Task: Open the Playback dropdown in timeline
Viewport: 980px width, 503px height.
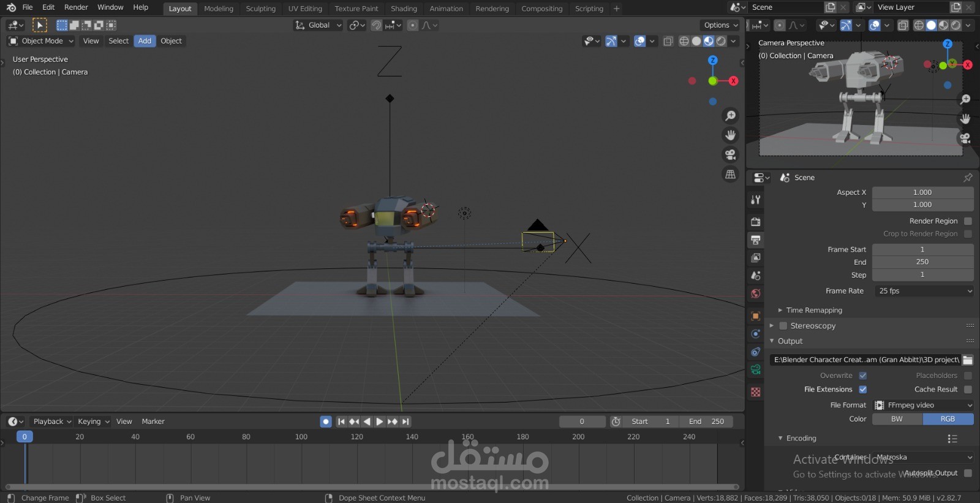Action: pos(52,422)
